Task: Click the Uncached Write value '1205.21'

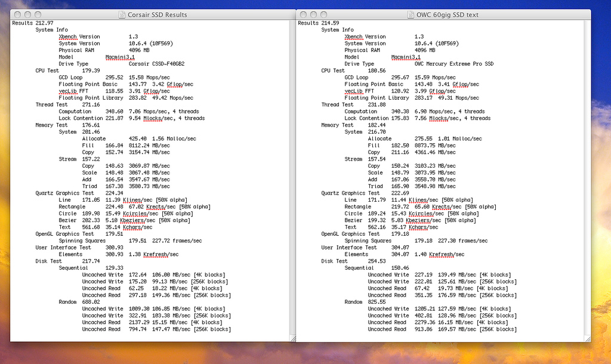Action: point(425,309)
